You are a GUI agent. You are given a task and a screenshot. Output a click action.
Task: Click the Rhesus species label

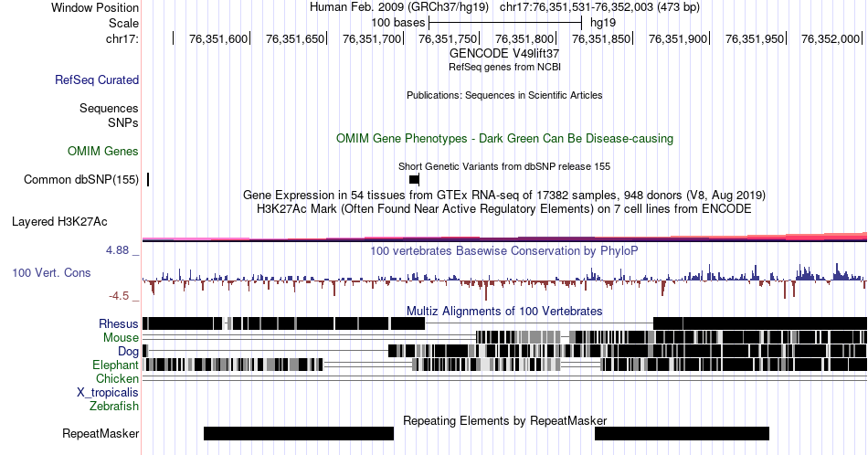tap(119, 323)
